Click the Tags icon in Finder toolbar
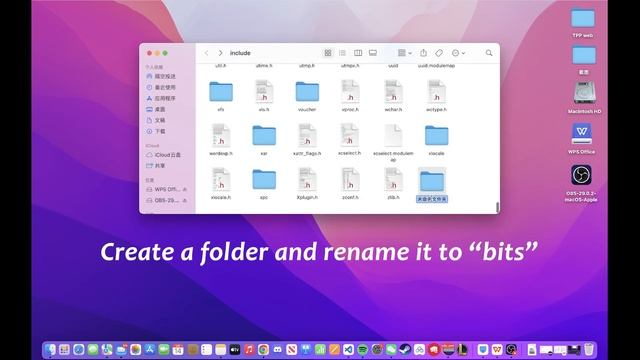 (439, 53)
